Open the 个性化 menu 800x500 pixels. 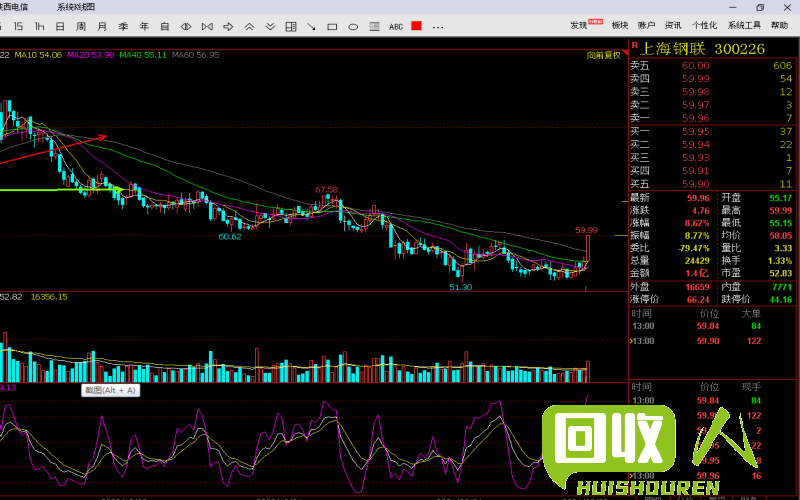[x=704, y=25]
